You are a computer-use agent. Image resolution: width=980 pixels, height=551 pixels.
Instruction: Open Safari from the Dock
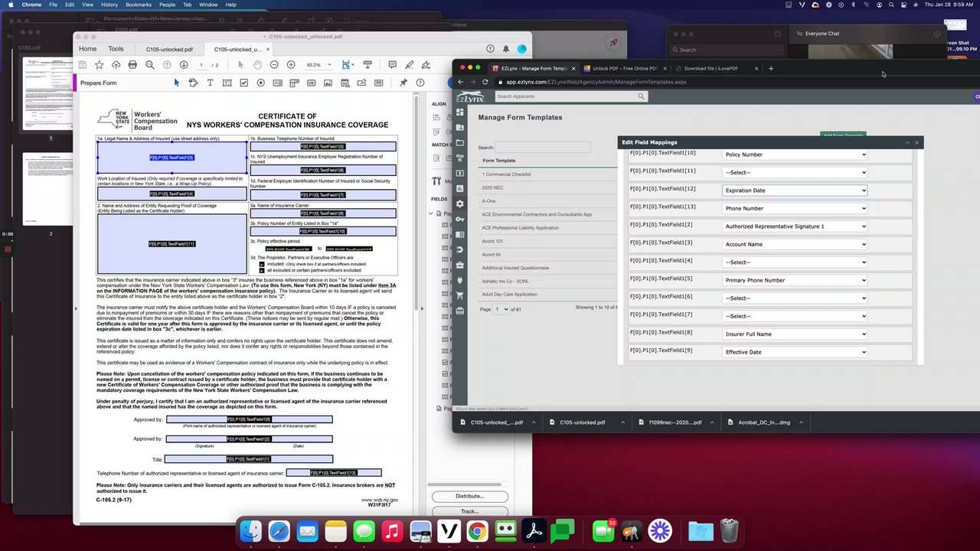279,530
